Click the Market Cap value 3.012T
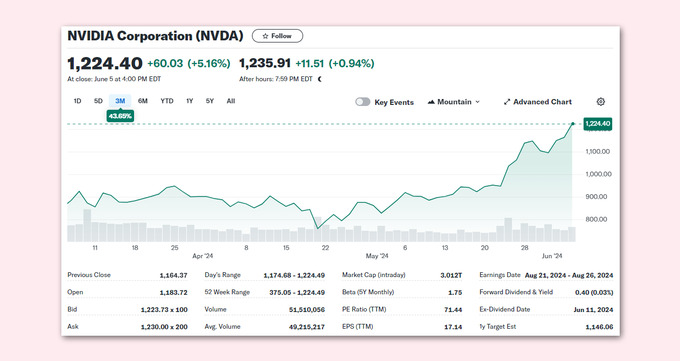 click(451, 276)
